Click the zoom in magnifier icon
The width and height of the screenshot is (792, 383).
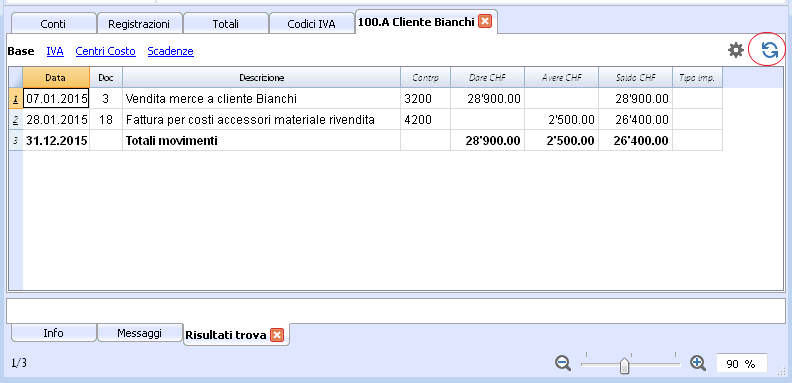[698, 363]
